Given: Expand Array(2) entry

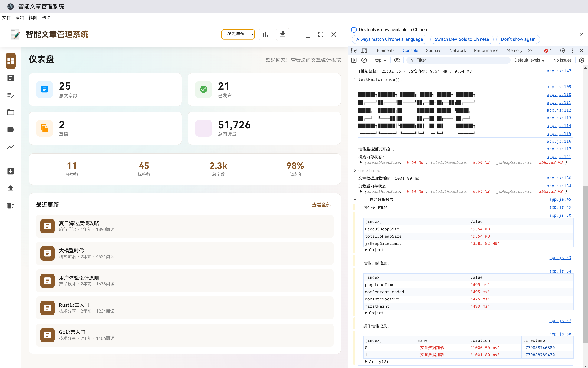Looking at the screenshot, I should point(366,361).
